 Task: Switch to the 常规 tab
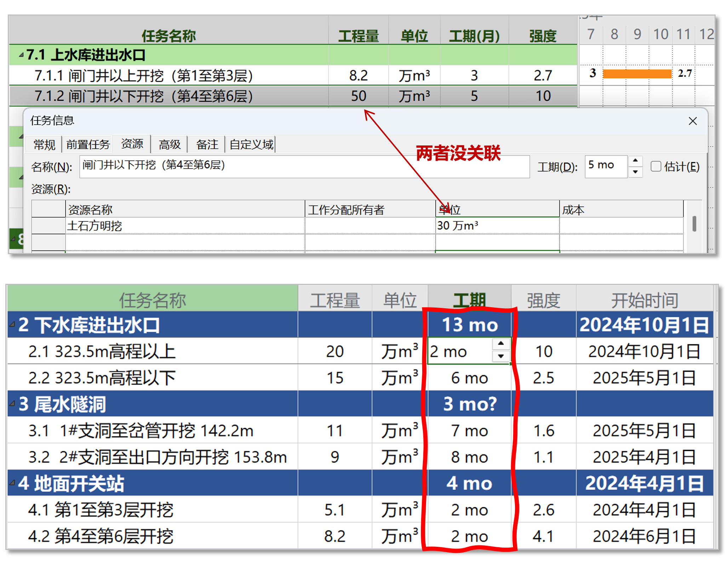coord(44,144)
